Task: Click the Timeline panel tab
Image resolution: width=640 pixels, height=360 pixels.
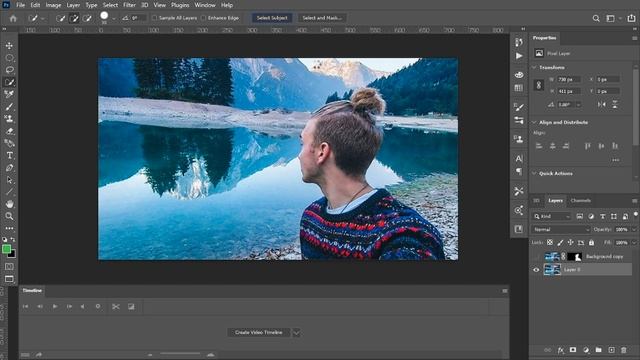Action: [32, 291]
